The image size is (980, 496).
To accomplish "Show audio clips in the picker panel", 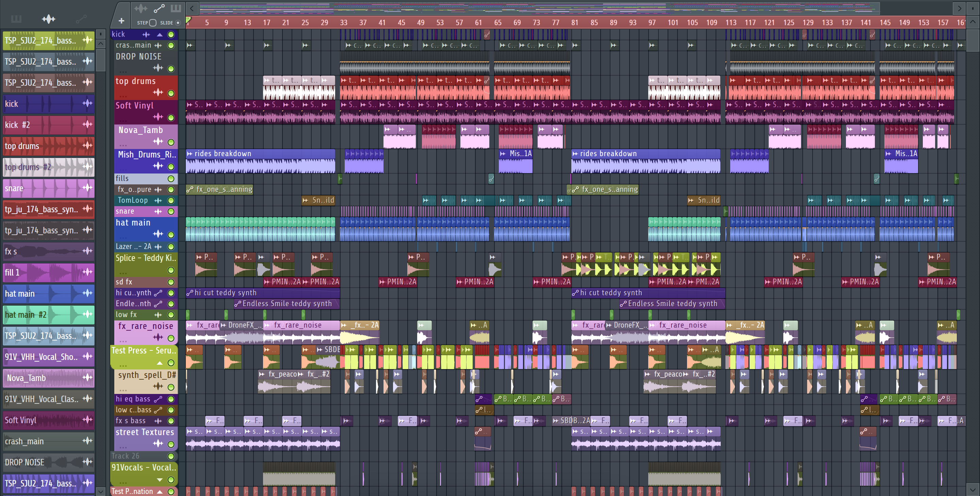I will (x=49, y=19).
